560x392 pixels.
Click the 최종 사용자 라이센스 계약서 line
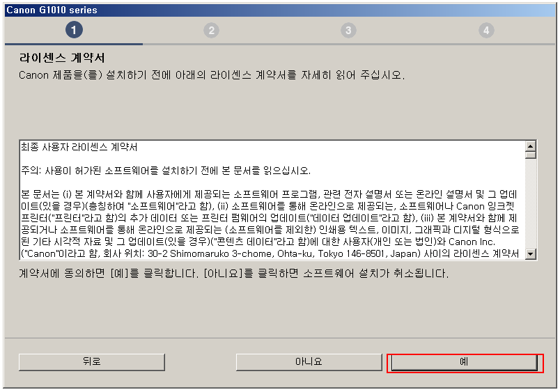click(79, 147)
